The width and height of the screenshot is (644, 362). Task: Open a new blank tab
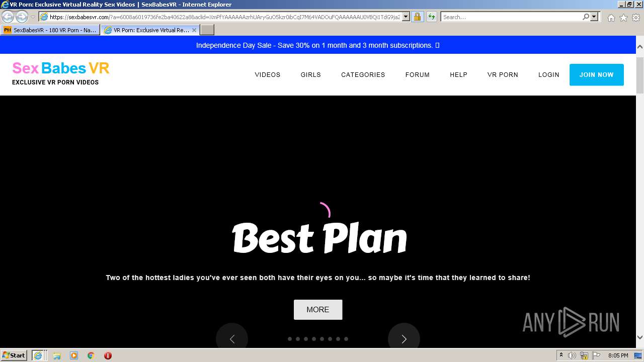[x=207, y=30]
